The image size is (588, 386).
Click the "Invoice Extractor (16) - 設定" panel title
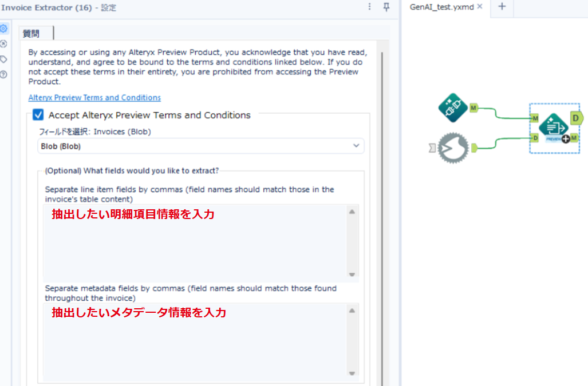[58, 7]
